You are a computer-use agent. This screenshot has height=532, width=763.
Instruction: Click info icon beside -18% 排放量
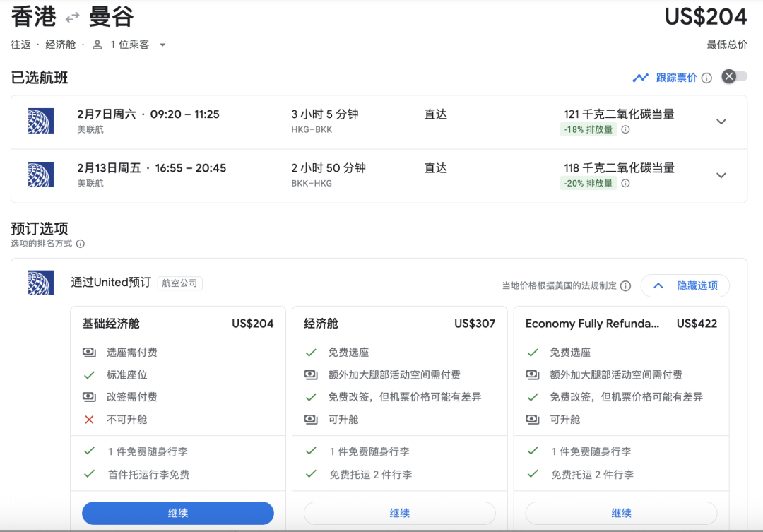point(625,130)
